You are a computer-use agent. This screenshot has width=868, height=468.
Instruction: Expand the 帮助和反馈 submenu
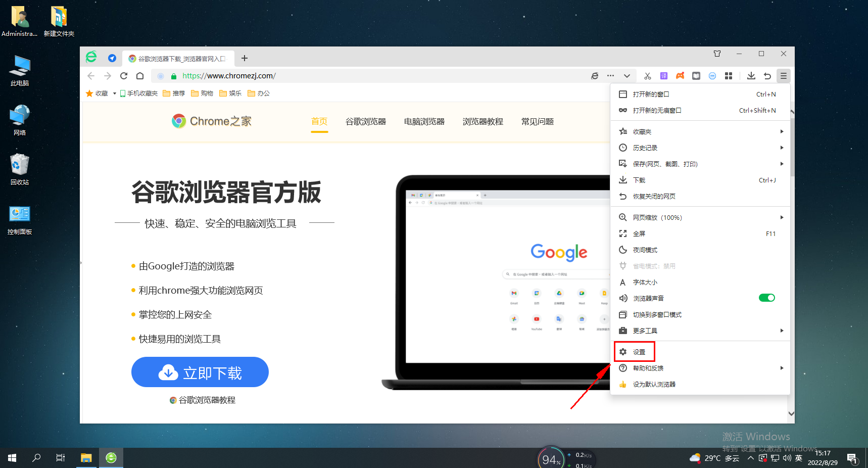[x=700, y=368]
